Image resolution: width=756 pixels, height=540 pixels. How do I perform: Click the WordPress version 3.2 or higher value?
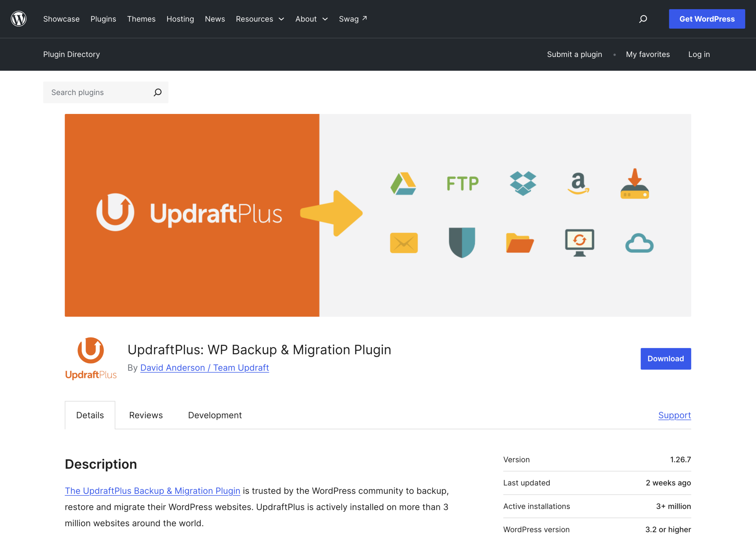tap(668, 529)
